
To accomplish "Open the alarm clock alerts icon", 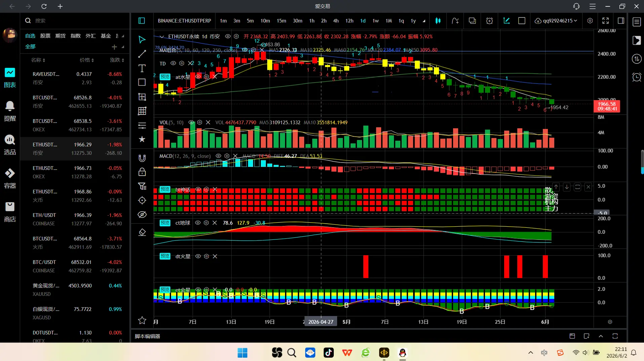I will 637,77.
